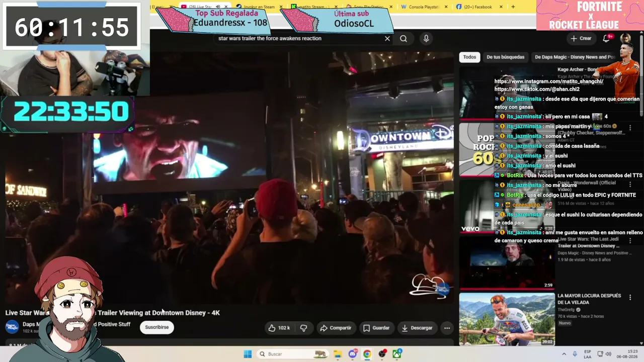Viewport: 644px width, 362px height.
Task: Open LA MAYOR LOCURA DESPUÉS DE LA VELADA
Action: [589, 299]
